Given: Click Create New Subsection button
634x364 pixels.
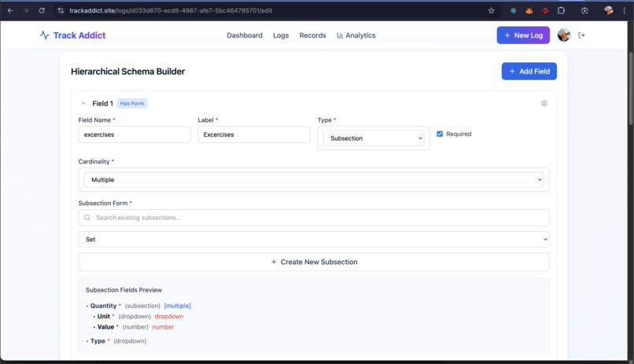Looking at the screenshot, I should click(313, 262).
